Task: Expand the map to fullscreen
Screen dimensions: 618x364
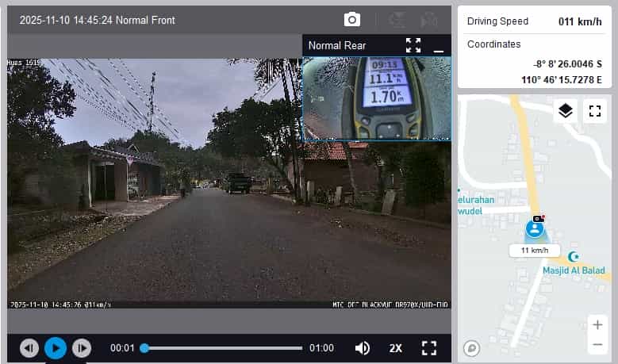Action: [594, 111]
